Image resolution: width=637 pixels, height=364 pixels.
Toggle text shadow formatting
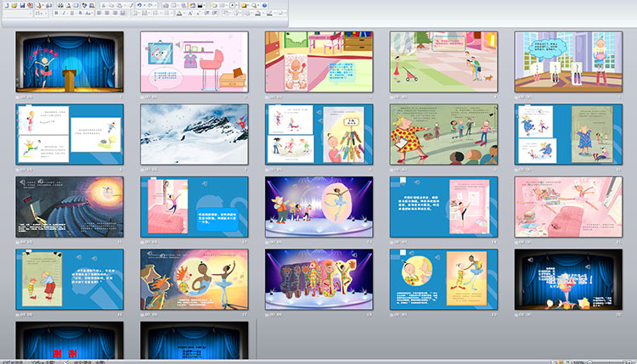pos(80,13)
